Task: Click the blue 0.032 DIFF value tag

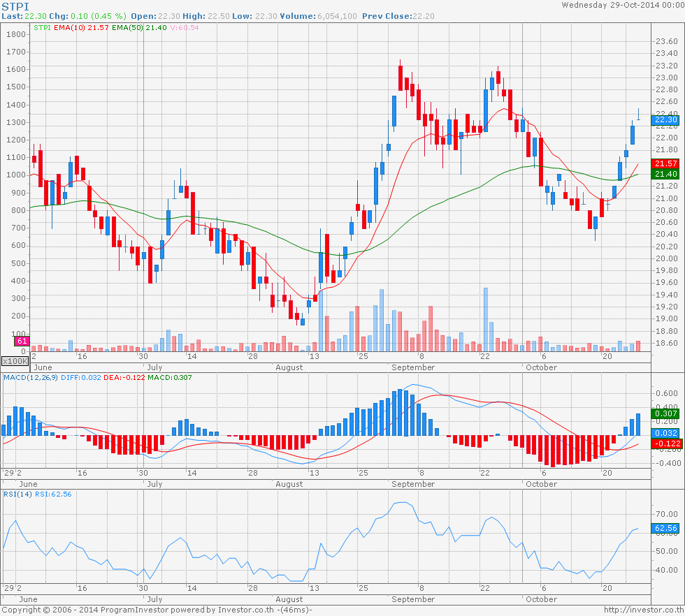Action: (x=665, y=433)
